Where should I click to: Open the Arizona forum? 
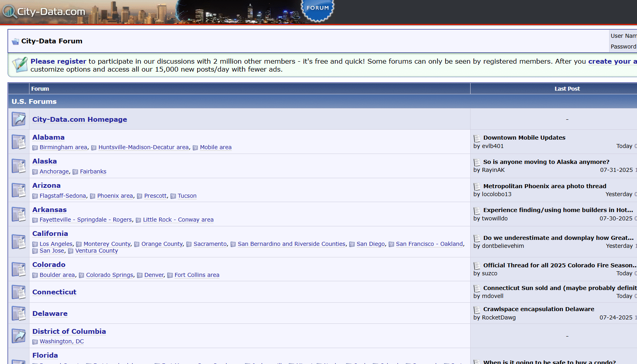point(46,185)
